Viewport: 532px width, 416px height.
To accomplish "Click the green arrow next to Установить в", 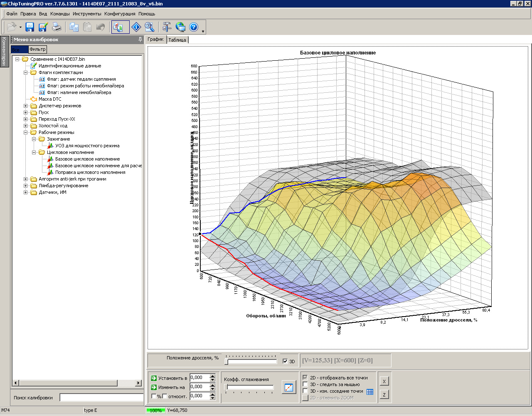I will tap(154, 378).
